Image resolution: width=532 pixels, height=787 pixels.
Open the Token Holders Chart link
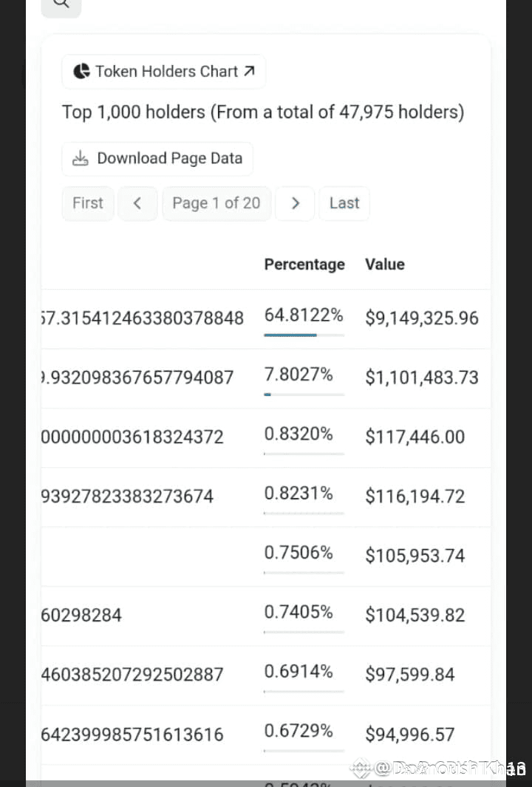click(x=163, y=71)
